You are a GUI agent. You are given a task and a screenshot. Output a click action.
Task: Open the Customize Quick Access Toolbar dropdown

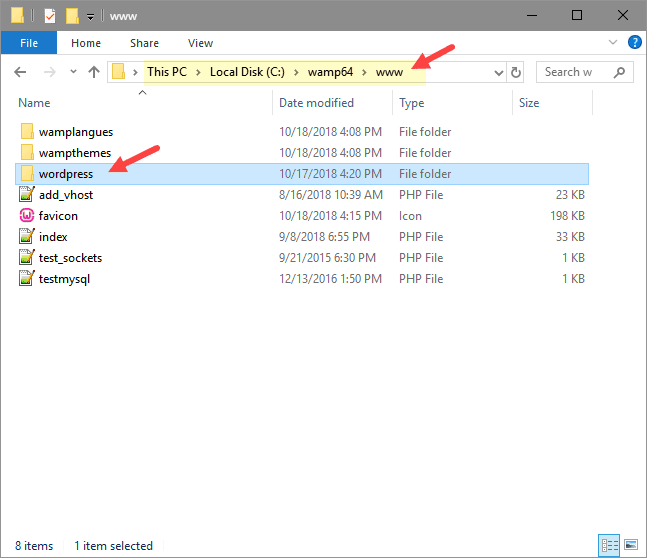tap(90, 17)
